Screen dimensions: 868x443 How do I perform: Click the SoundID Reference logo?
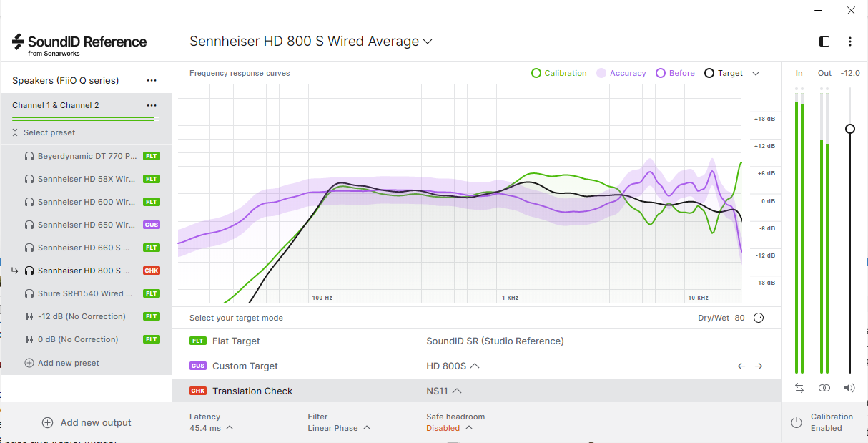79,44
